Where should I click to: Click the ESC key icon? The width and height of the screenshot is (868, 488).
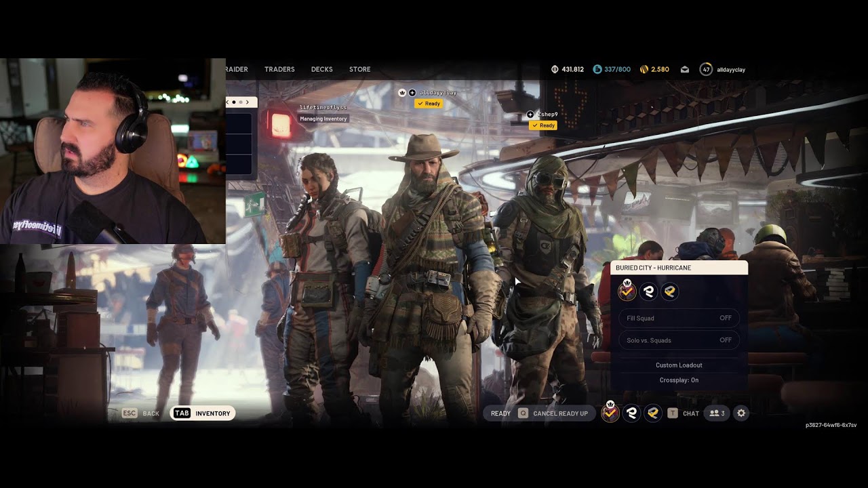tap(130, 413)
